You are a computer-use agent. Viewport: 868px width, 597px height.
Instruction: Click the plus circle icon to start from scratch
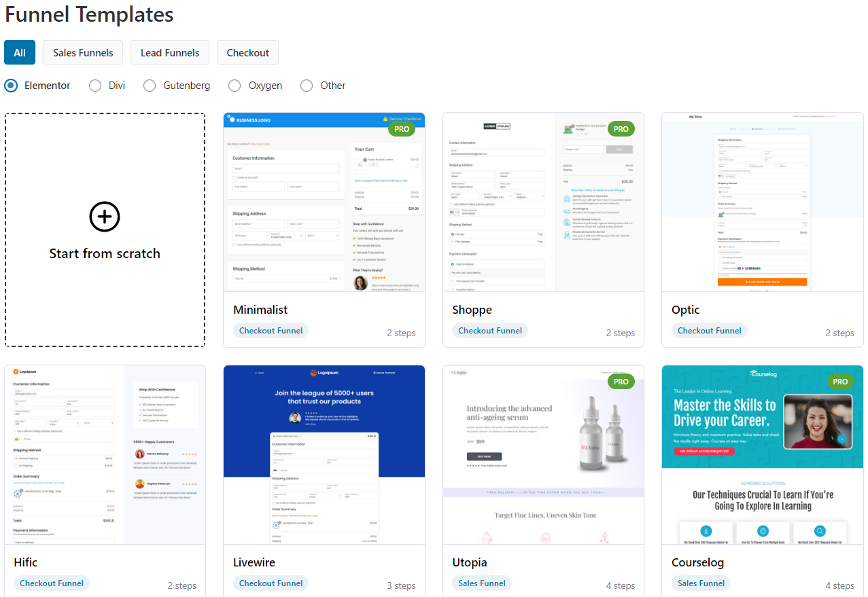105,217
